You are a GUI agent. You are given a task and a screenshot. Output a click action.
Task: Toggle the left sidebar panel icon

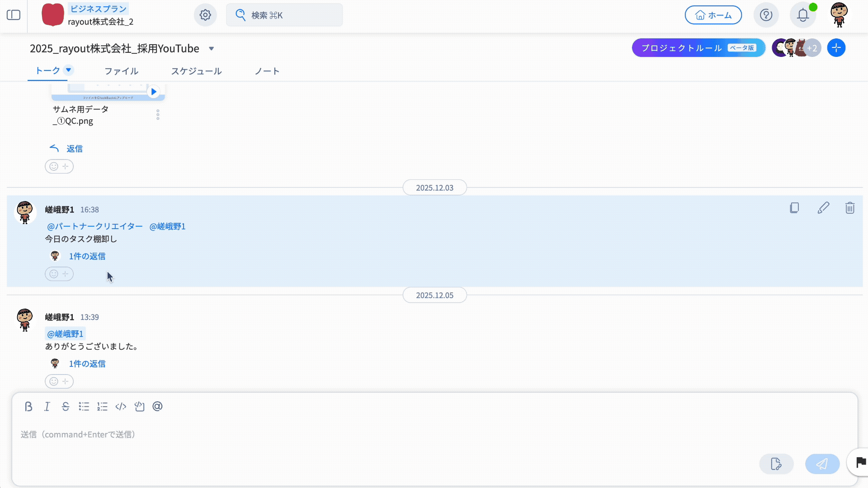point(14,15)
